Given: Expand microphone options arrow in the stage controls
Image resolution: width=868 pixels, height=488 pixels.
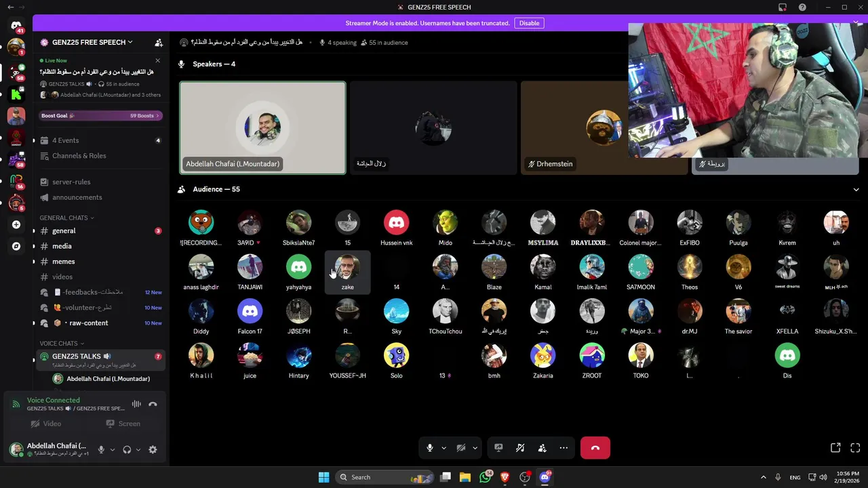Looking at the screenshot, I should tap(443, 448).
